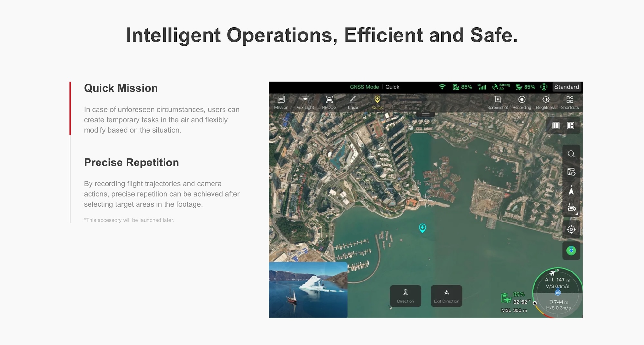644x345 pixels.
Task: Click the RC signal strength bars
Action: coord(482,87)
